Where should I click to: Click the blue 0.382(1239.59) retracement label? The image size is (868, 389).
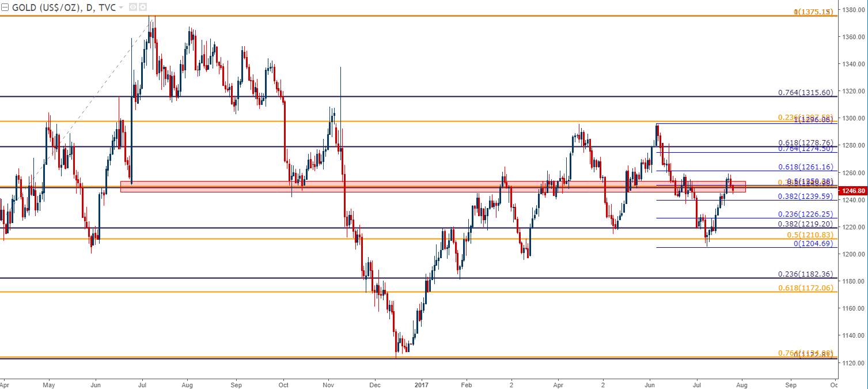[805, 196]
